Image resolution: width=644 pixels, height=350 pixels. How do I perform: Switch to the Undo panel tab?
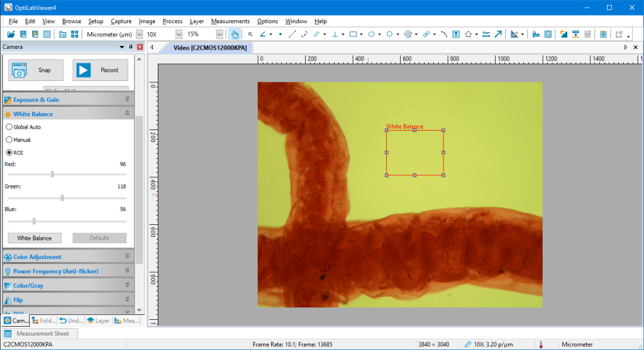(x=71, y=320)
